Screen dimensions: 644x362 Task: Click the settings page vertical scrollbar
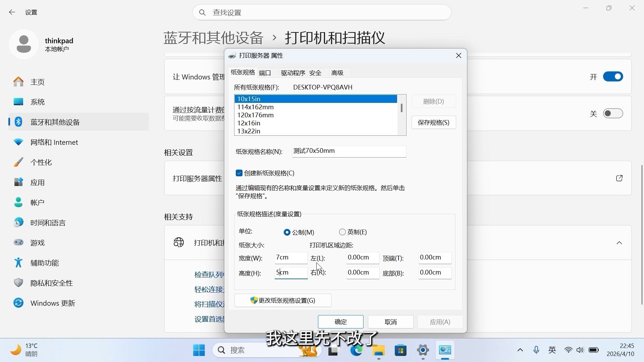tap(642, 235)
